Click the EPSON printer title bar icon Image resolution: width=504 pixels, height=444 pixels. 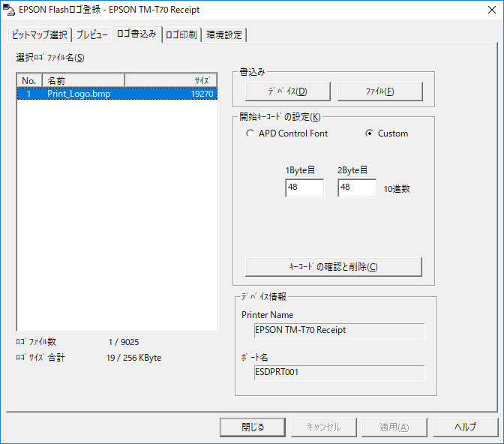pos(9,10)
